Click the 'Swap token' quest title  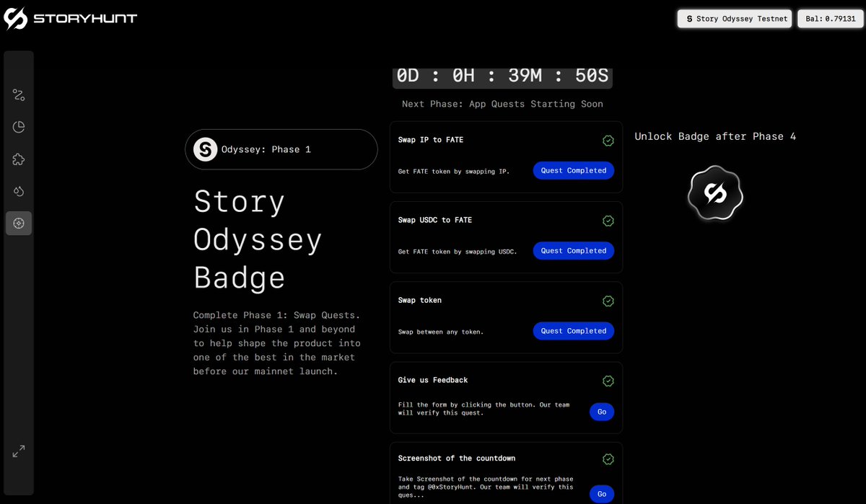[x=420, y=300]
